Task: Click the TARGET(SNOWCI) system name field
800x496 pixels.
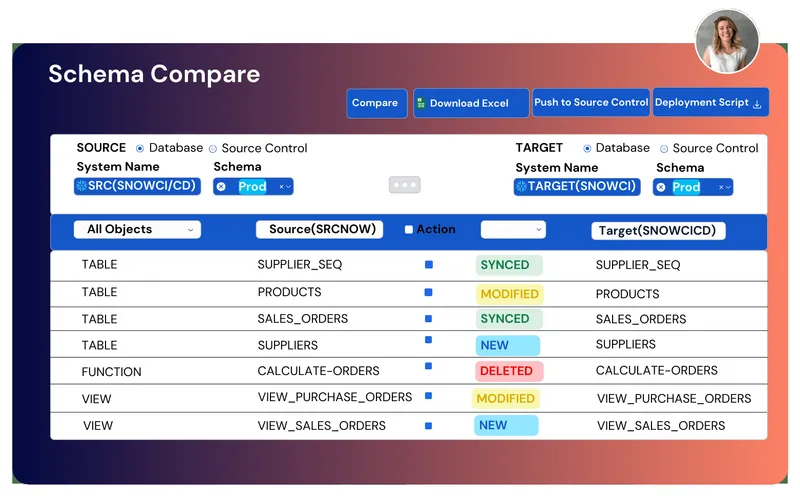Action: click(x=577, y=186)
